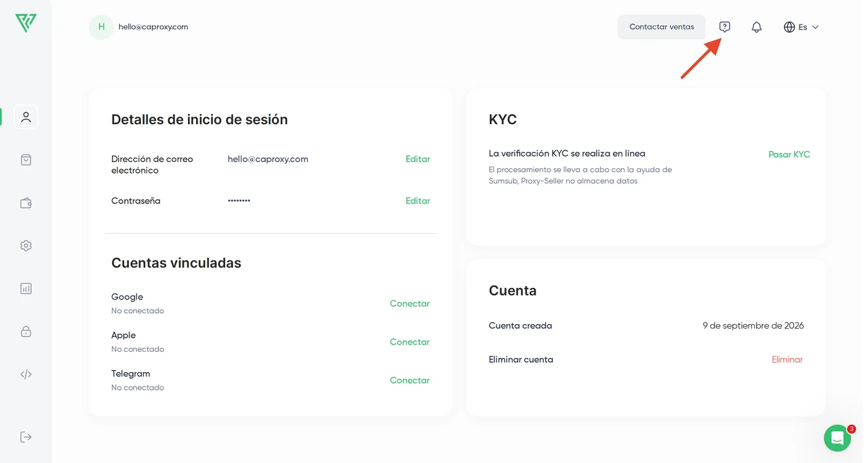The height and width of the screenshot is (463, 868).
Task: Click the Google account label
Action: click(127, 297)
